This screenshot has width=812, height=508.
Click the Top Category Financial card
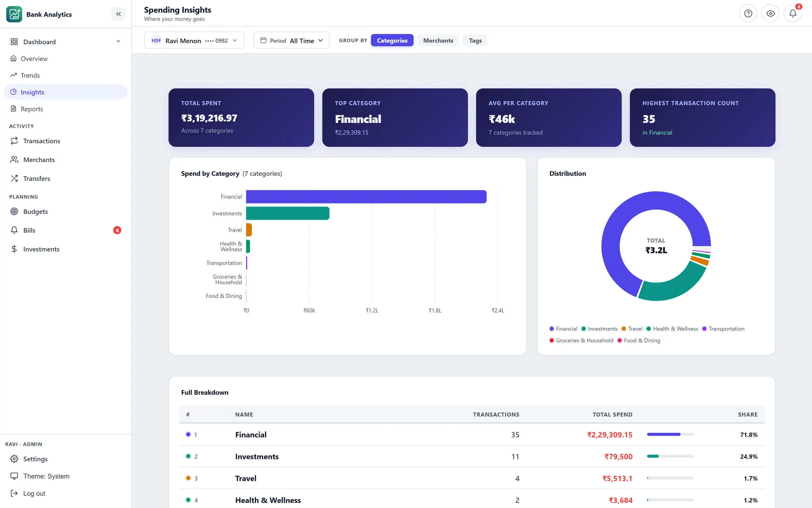(x=395, y=118)
